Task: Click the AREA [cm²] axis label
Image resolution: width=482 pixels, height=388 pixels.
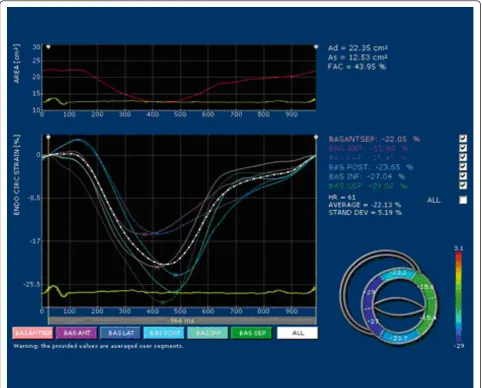Action: pyautogui.click(x=17, y=63)
